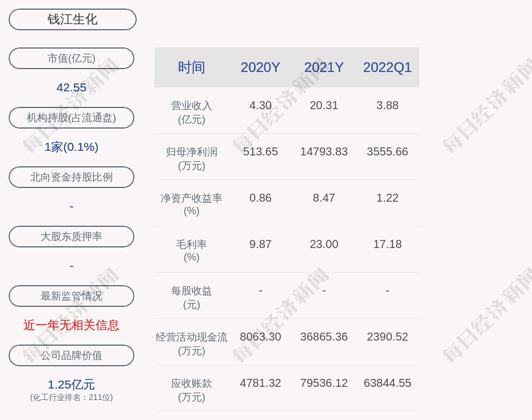532x420 pixels.
Task: Click receivables value 63844.55
Action: 387,383
